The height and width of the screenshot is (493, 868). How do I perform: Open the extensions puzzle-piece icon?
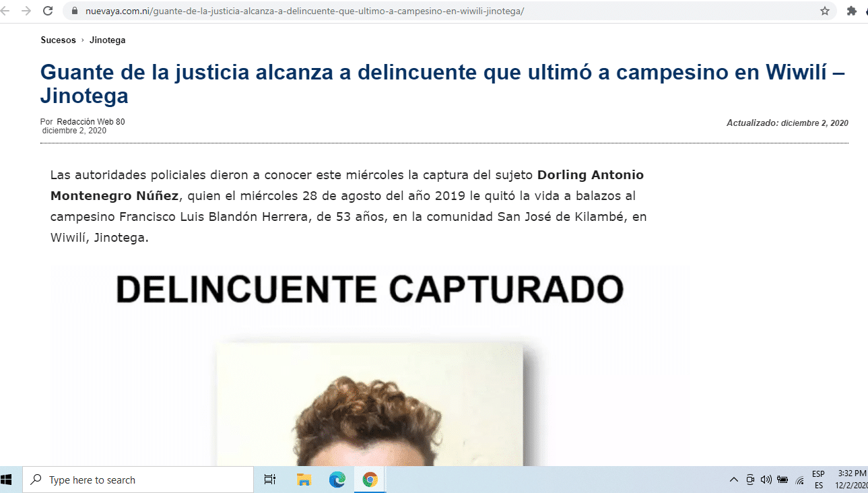pyautogui.click(x=851, y=11)
